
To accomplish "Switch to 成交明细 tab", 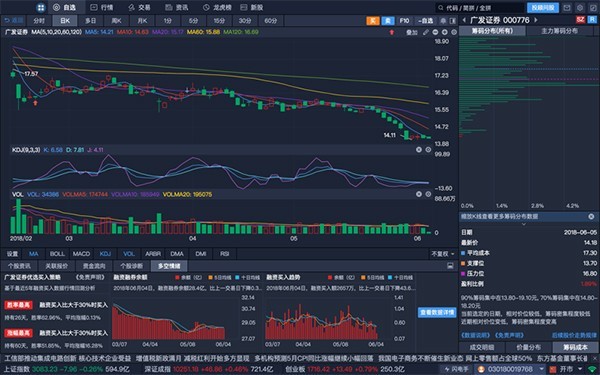I will click(482, 347).
